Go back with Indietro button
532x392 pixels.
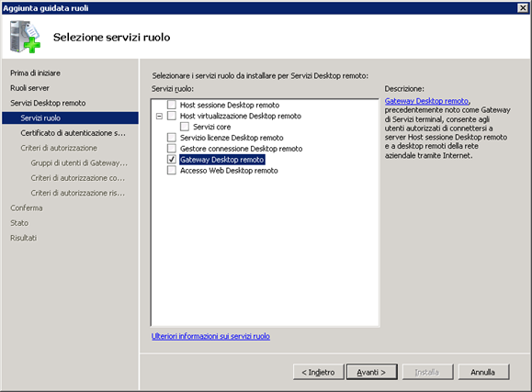click(318, 372)
